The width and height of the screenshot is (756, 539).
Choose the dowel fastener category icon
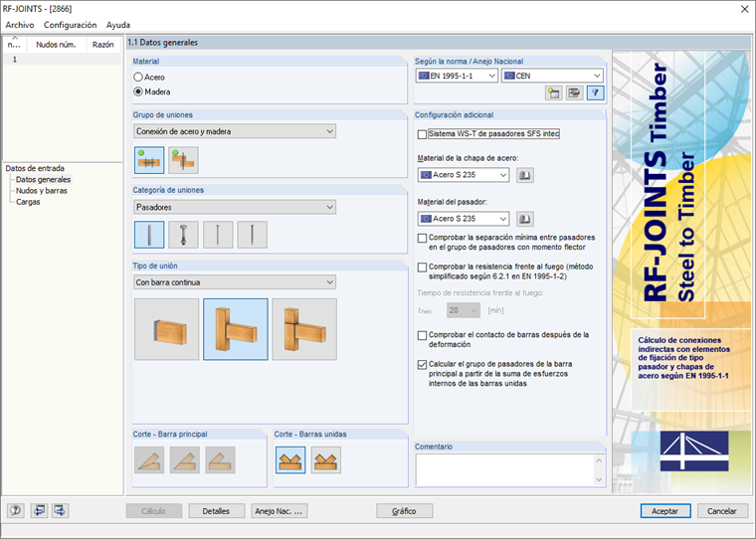149,235
